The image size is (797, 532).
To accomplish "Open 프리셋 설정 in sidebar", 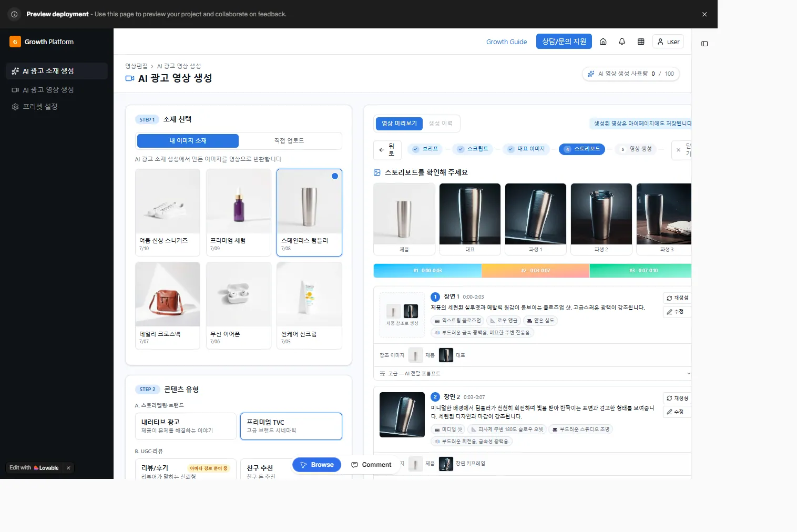I will click(57, 107).
